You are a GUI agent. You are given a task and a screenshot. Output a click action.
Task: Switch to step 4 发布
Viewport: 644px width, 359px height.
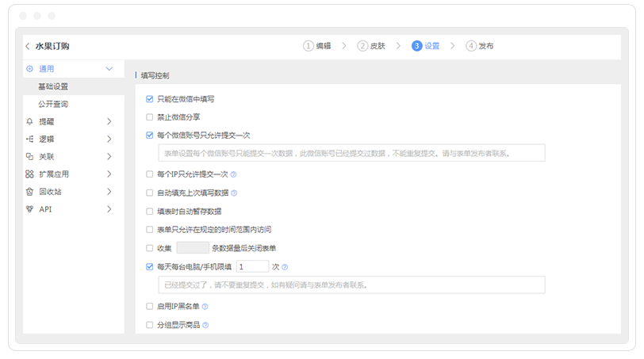[x=480, y=46]
